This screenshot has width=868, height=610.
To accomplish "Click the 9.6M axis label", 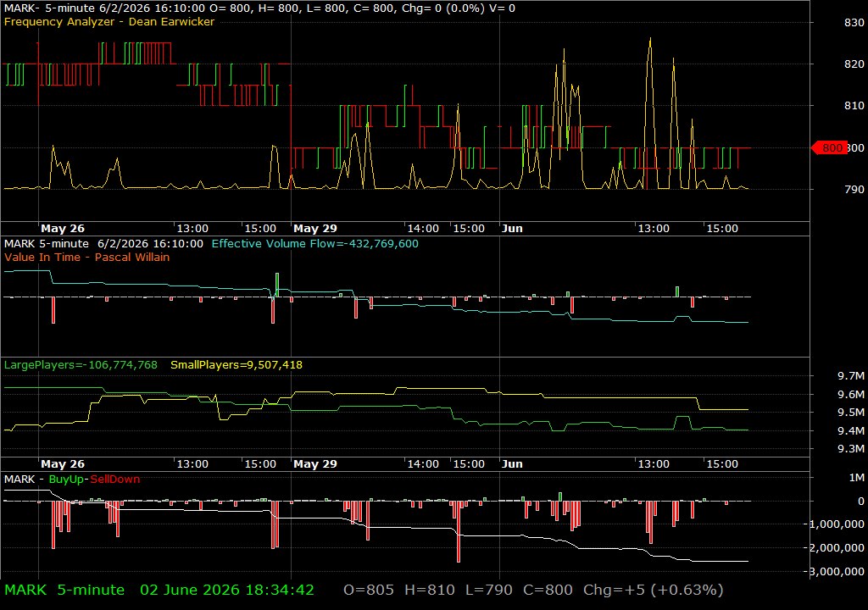I will coord(851,394).
